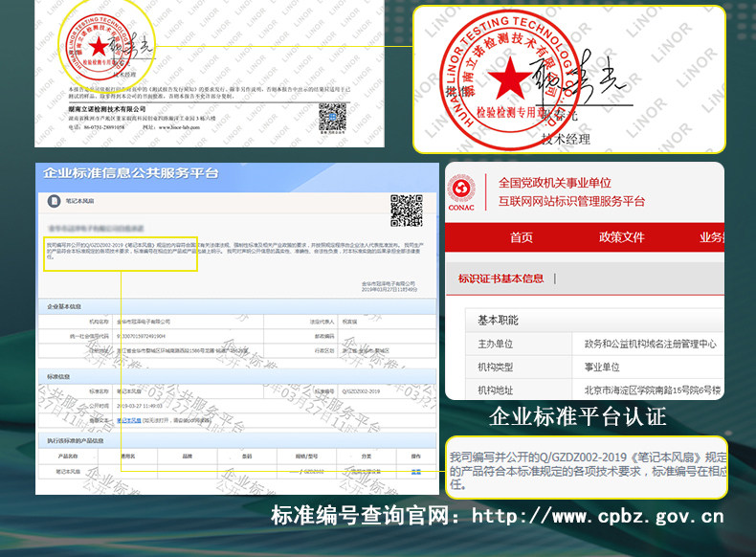The image size is (756, 557).
Task: Open the 首页 navigation tab
Action: coord(522,237)
